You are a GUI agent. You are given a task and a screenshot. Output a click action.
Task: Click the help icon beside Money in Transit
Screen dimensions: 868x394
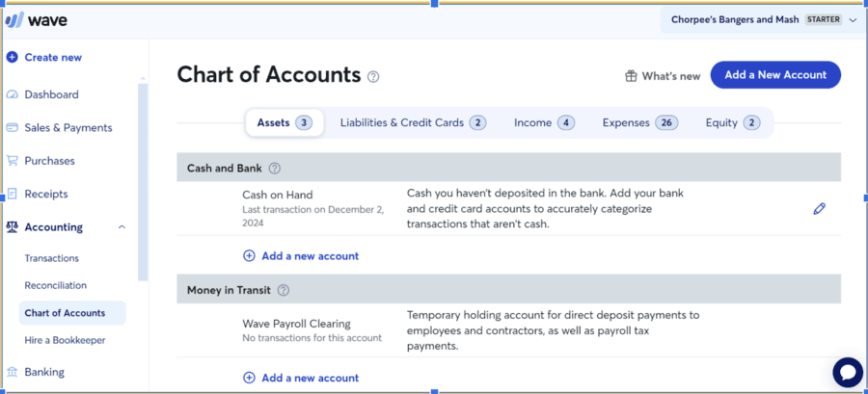[284, 290]
